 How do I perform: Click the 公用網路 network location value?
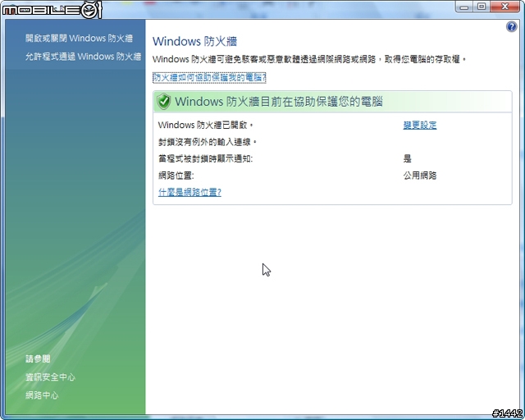point(420,176)
